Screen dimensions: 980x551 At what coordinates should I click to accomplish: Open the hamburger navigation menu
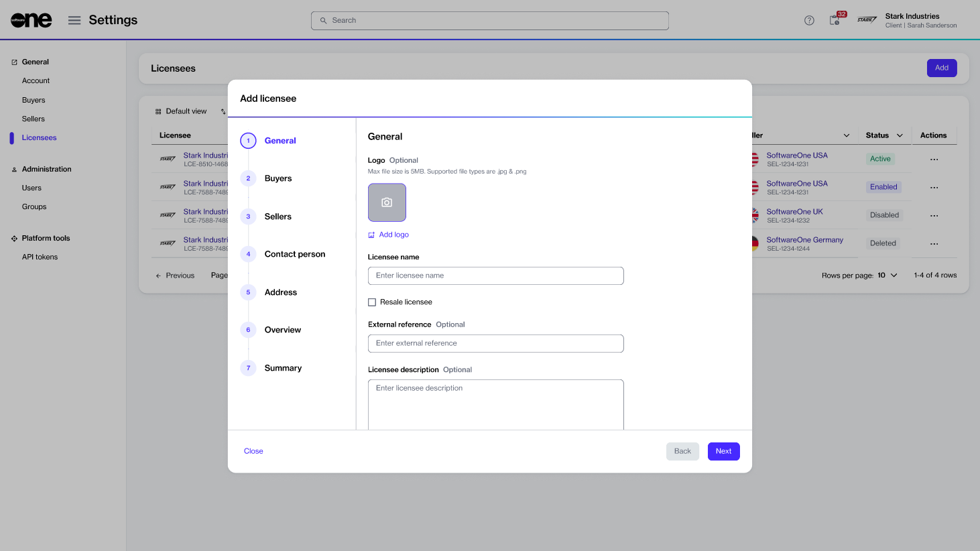(x=74, y=20)
